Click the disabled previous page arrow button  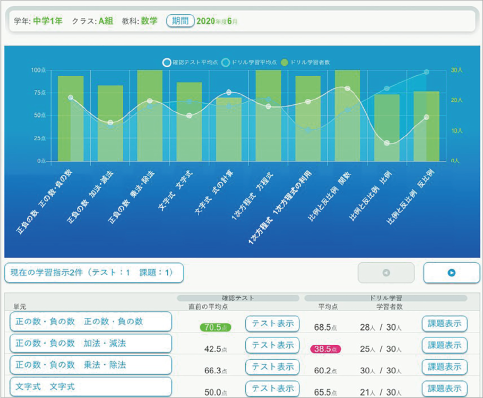point(386,273)
